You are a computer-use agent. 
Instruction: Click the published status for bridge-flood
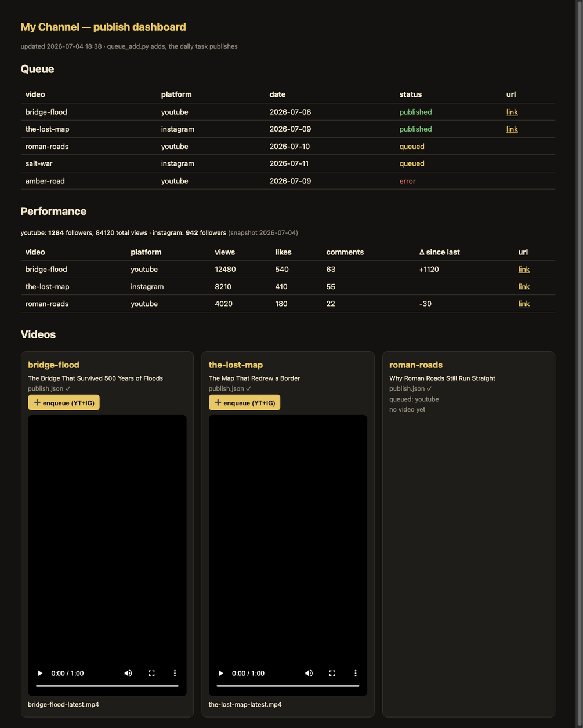click(x=415, y=112)
